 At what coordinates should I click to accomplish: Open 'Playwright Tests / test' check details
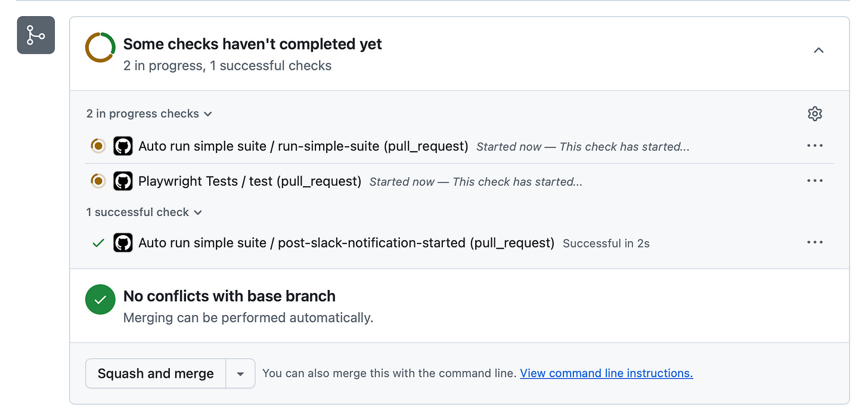[250, 181]
